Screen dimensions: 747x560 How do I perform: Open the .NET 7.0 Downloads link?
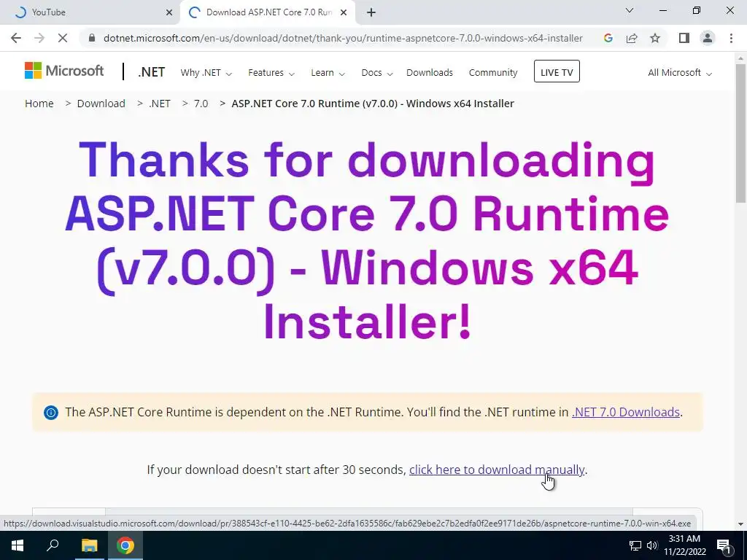(625, 412)
